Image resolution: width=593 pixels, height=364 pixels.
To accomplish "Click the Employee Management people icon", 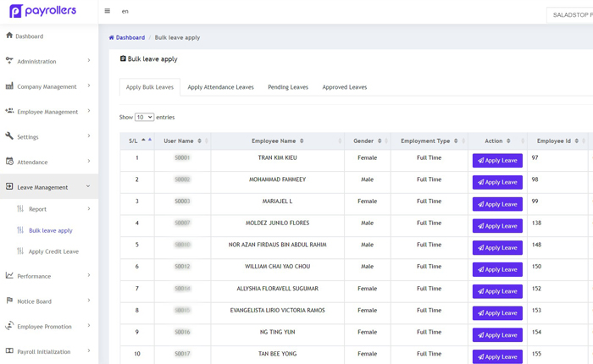I will pyautogui.click(x=9, y=111).
